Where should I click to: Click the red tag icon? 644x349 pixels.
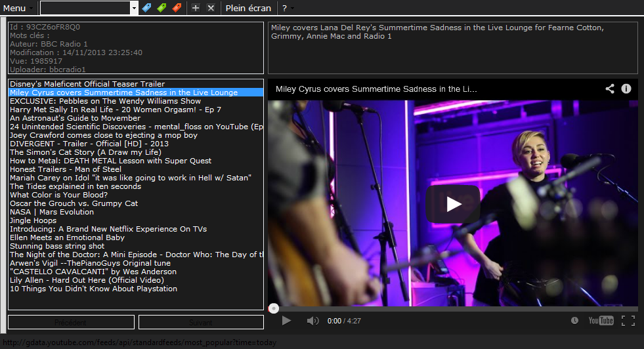[x=177, y=8]
